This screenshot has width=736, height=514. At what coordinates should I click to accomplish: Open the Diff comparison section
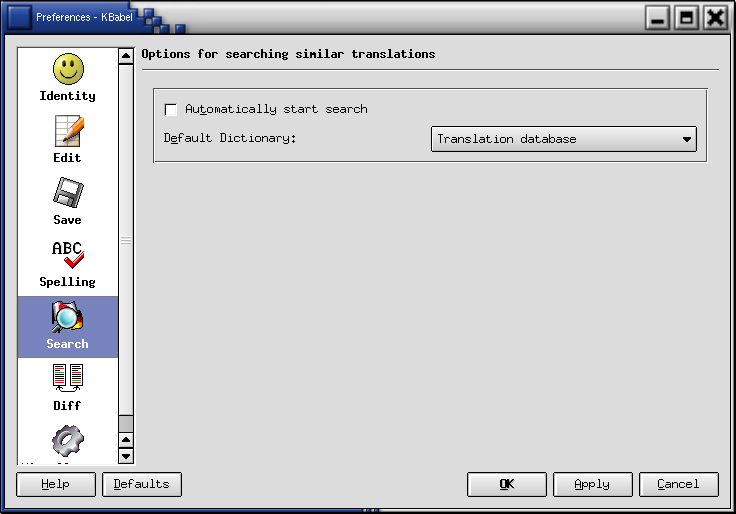tap(67, 387)
